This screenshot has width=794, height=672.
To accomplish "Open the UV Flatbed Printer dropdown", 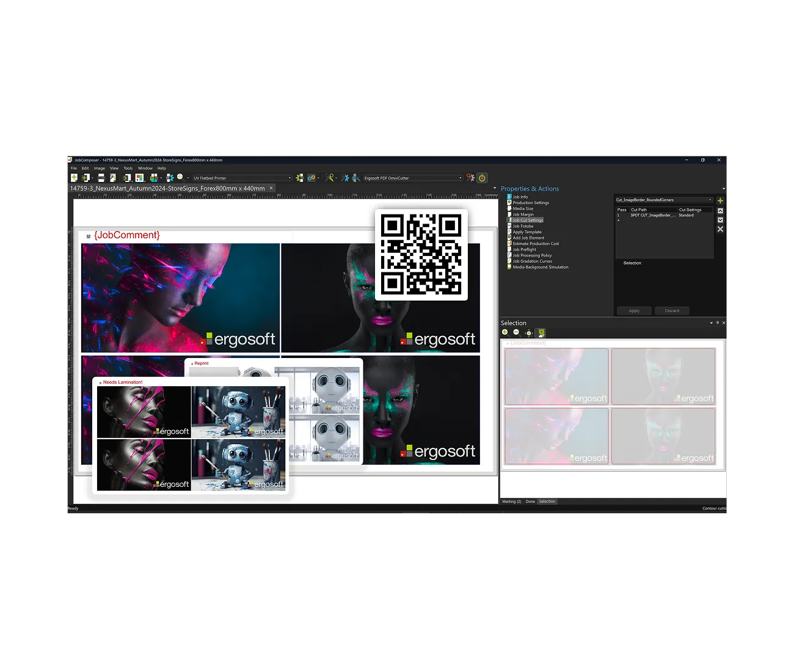I will tap(242, 178).
